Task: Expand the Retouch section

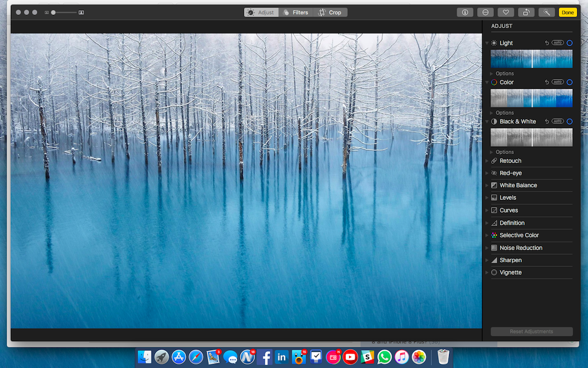Action: click(x=510, y=161)
